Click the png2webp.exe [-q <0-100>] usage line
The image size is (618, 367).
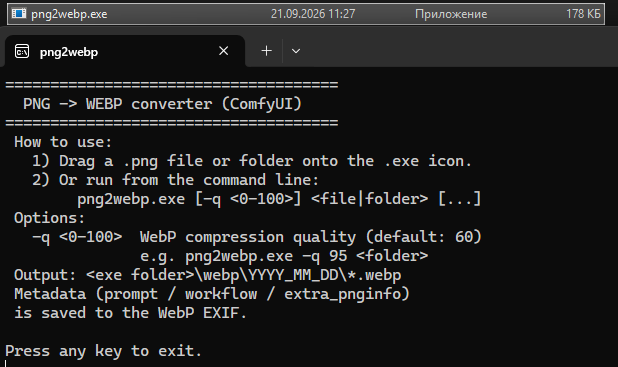[x=279, y=199]
